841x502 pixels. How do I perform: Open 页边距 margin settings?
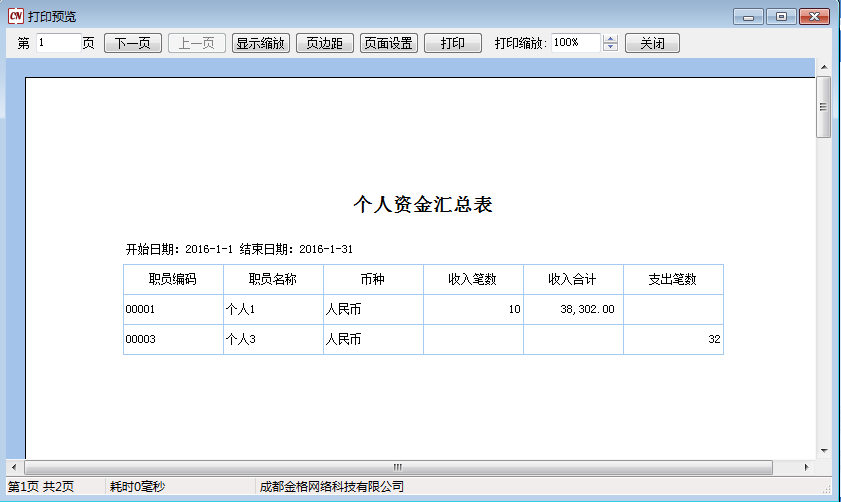pos(325,44)
